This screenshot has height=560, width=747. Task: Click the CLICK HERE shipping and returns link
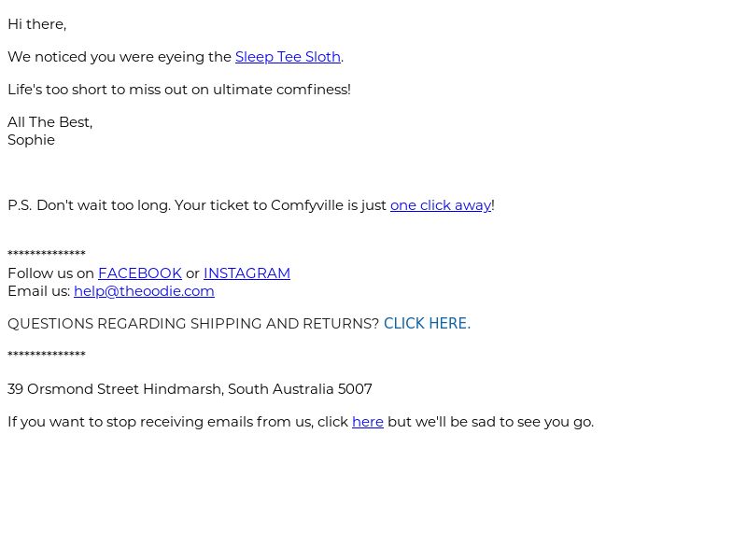tap(427, 323)
